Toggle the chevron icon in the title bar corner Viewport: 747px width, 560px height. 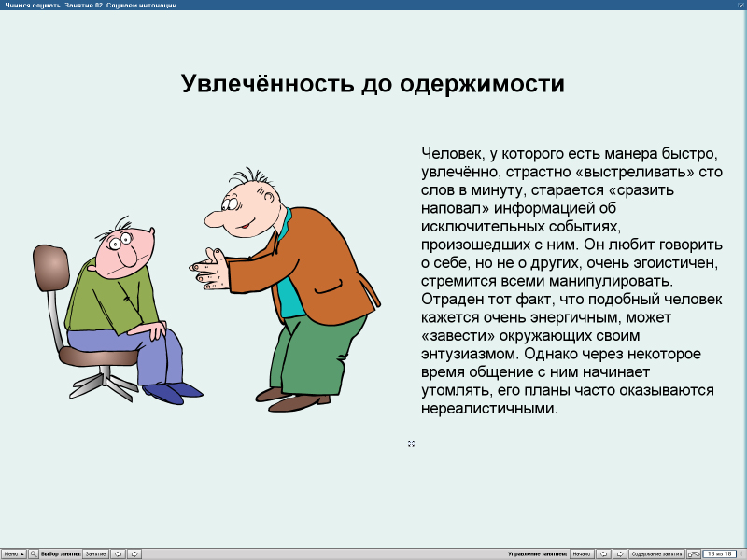tap(740, 7)
